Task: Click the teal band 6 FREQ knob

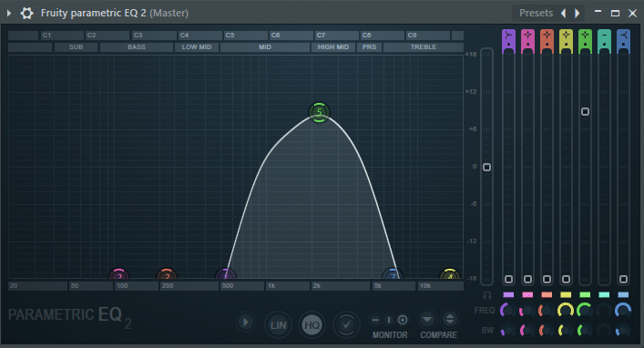Action: pos(604,311)
